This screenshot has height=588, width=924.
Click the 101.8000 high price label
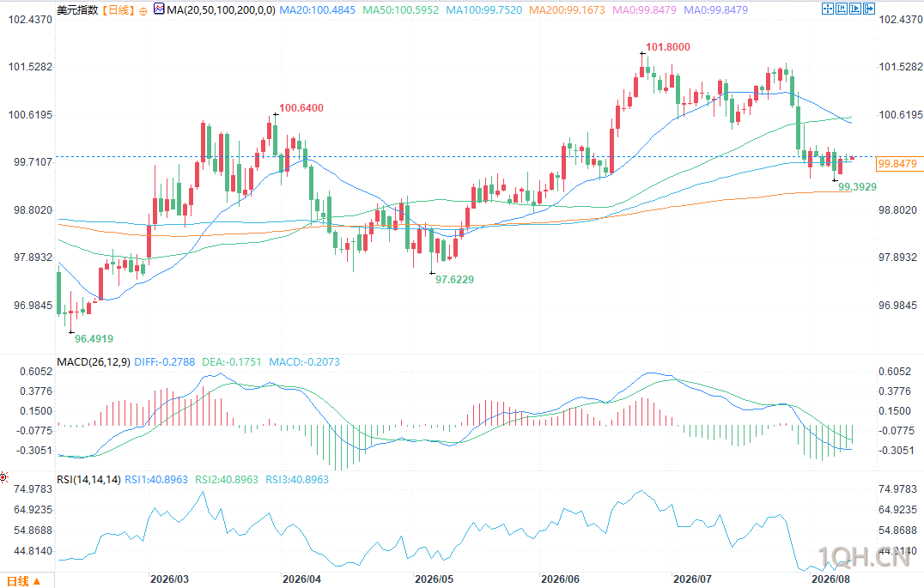pos(667,47)
